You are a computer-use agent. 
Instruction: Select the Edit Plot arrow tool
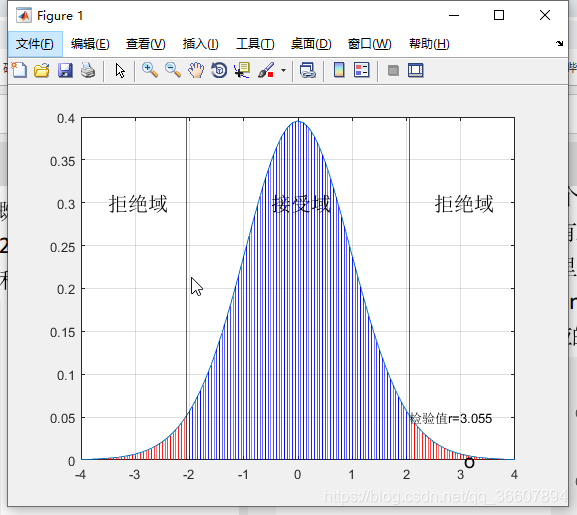pyautogui.click(x=120, y=70)
